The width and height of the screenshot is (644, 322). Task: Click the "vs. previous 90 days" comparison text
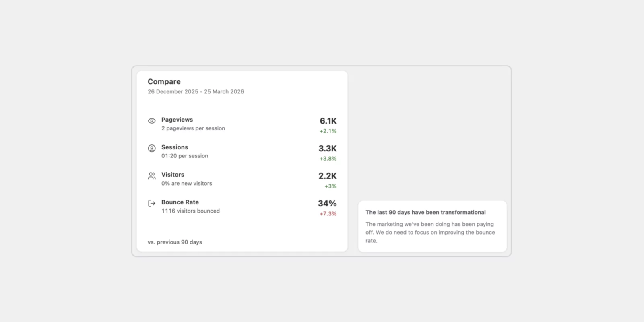pos(175,242)
